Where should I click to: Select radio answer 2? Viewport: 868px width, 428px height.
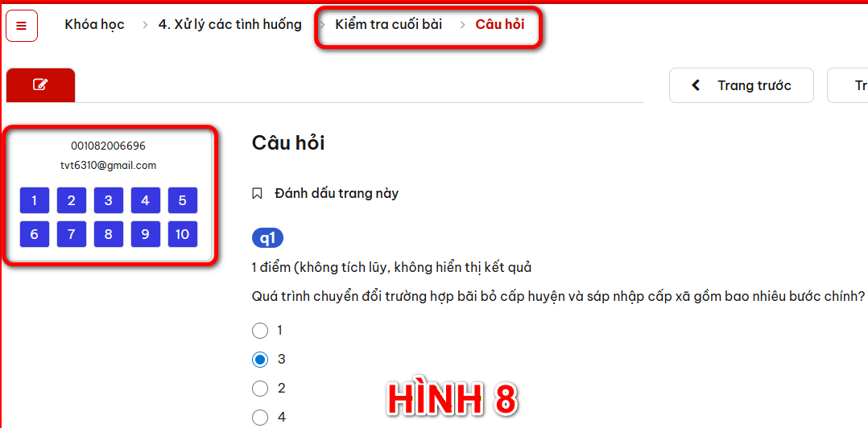pyautogui.click(x=259, y=389)
